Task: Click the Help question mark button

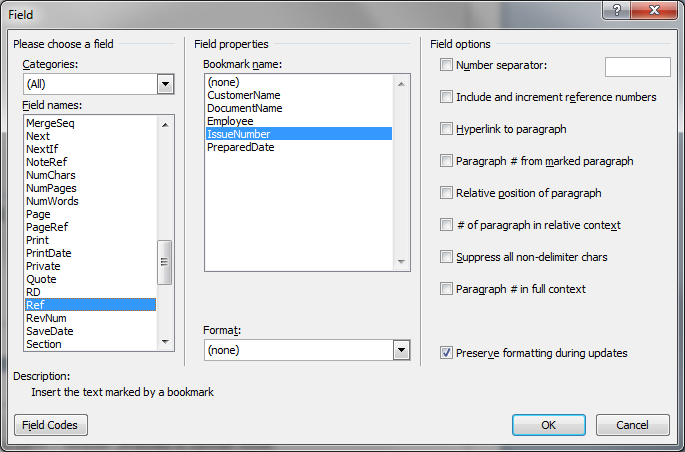Action: [616, 10]
